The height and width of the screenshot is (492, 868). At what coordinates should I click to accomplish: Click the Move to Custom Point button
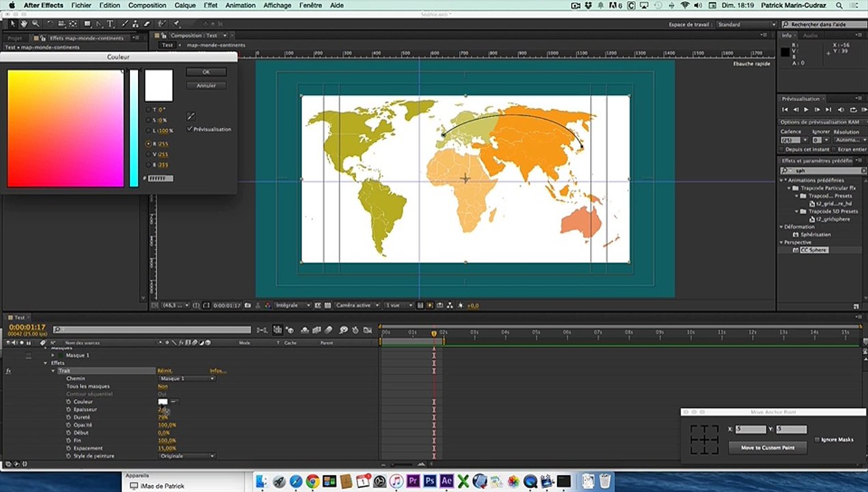click(768, 447)
